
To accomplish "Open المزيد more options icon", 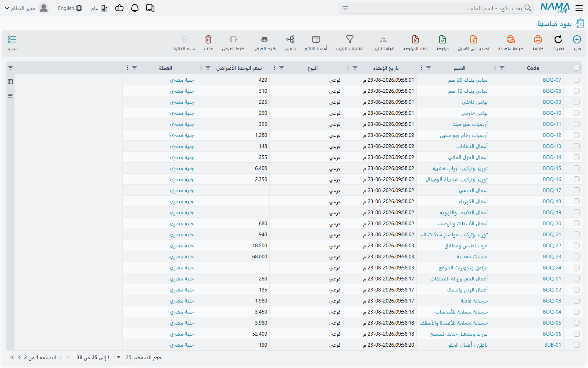I will (12, 40).
